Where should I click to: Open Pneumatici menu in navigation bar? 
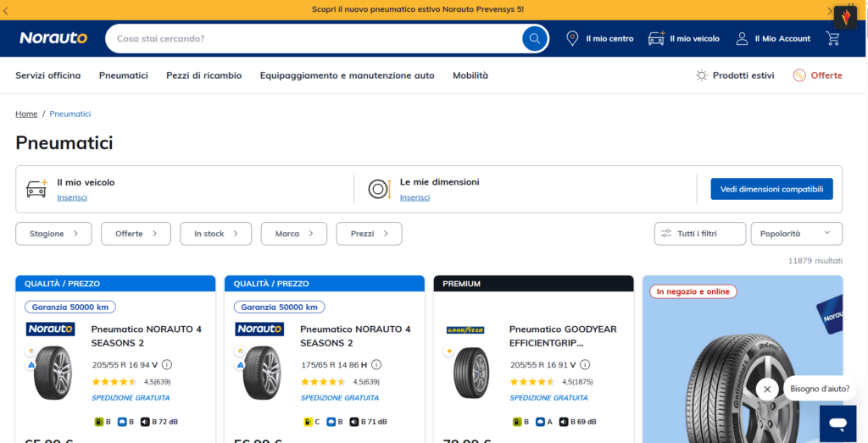click(124, 75)
